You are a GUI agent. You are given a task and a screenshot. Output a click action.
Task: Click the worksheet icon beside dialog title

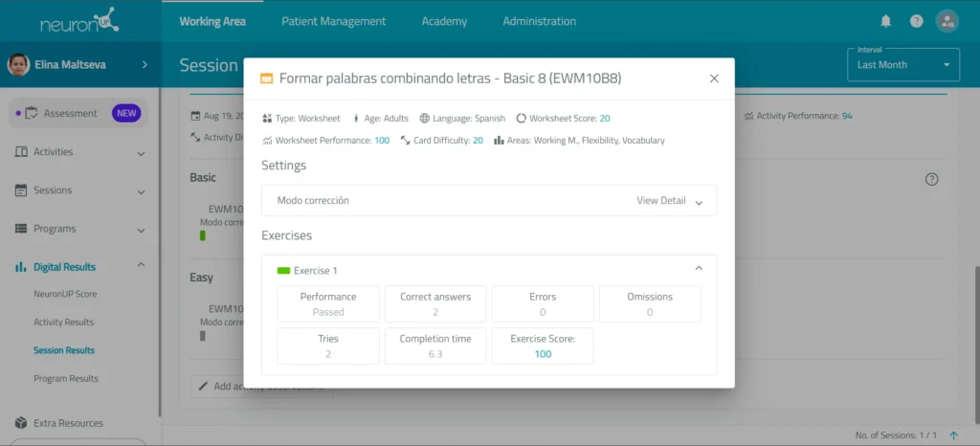[x=266, y=78]
